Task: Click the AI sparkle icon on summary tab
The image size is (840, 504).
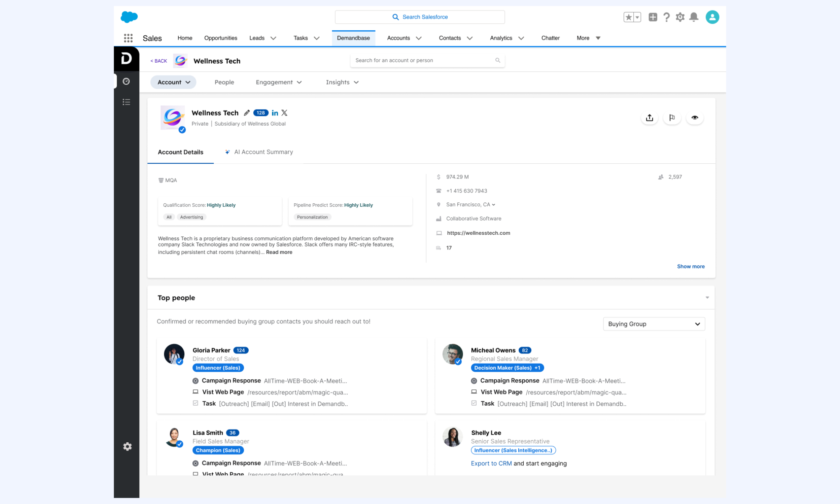Action: click(227, 152)
